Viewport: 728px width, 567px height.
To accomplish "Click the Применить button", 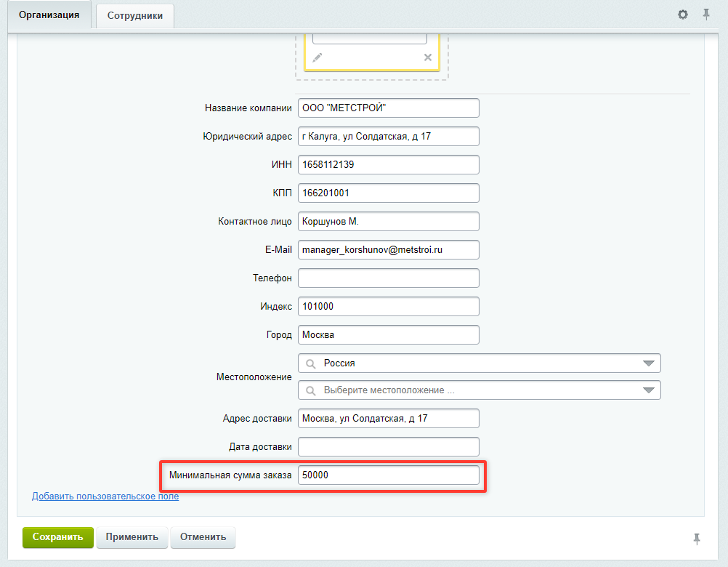I will (132, 537).
